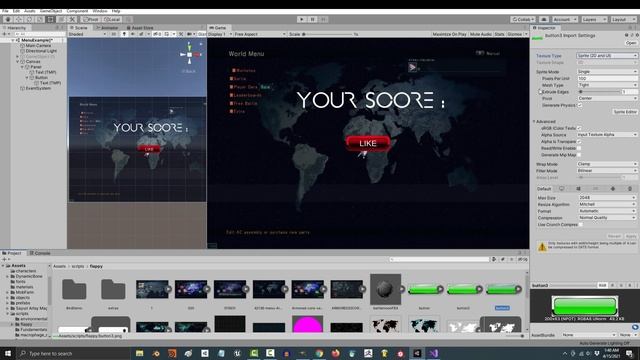Screen dimensions: 640x360
Task: Open Firefox from the taskbar
Action: (336, 353)
